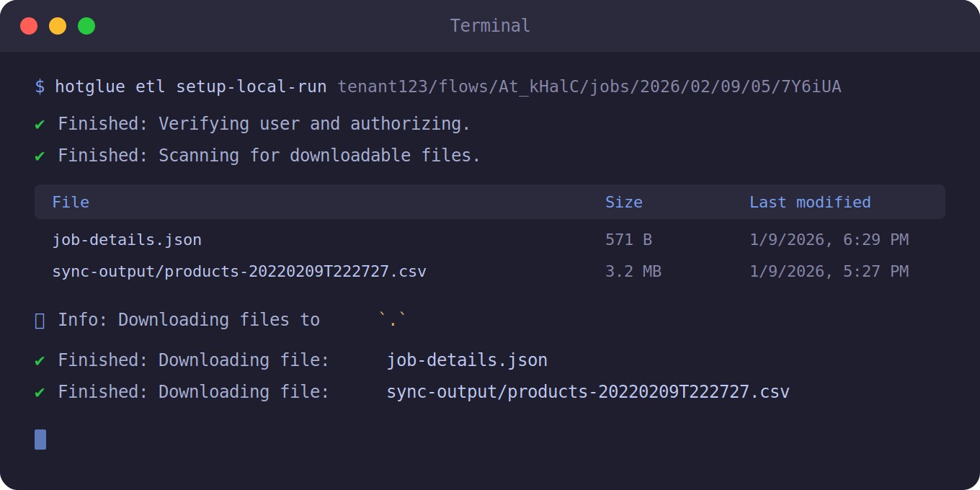Viewport: 980px width, 490px height.
Task: Click the Terminal window title
Action: click(x=490, y=26)
